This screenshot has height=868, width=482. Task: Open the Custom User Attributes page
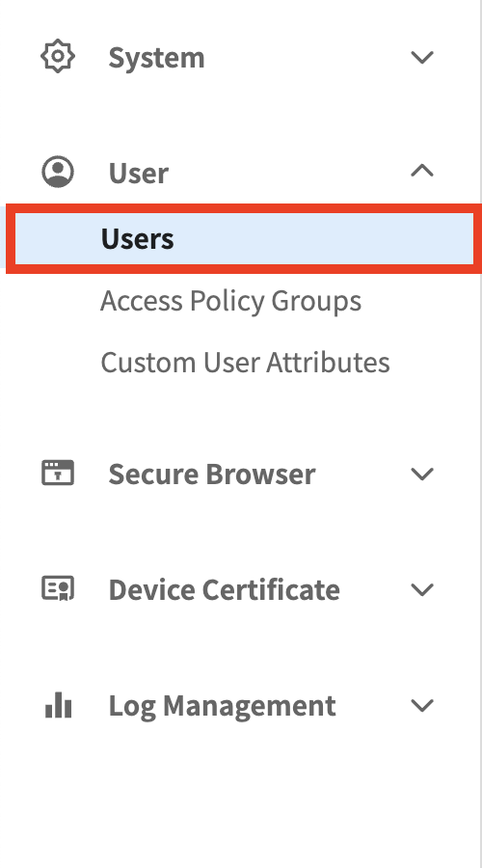coord(245,363)
